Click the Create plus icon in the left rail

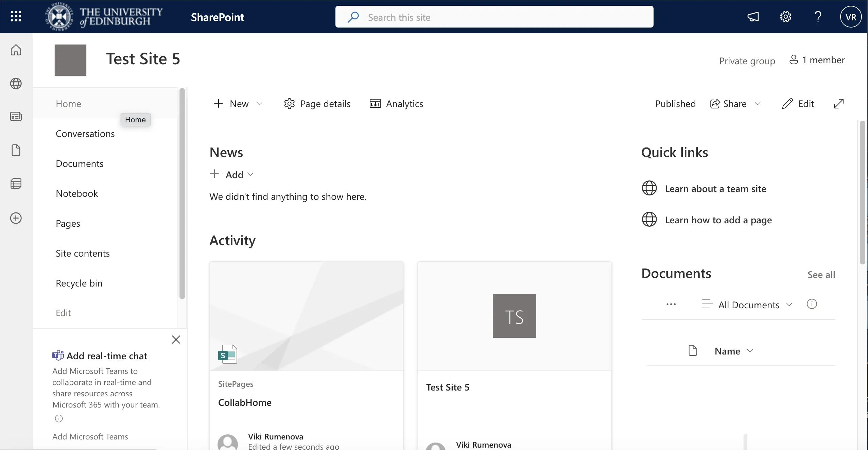(x=16, y=218)
